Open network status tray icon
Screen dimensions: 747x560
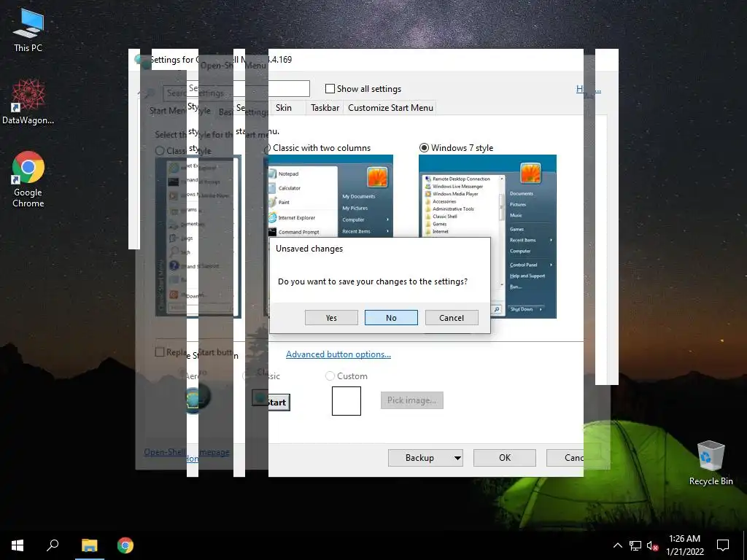pyautogui.click(x=635, y=545)
